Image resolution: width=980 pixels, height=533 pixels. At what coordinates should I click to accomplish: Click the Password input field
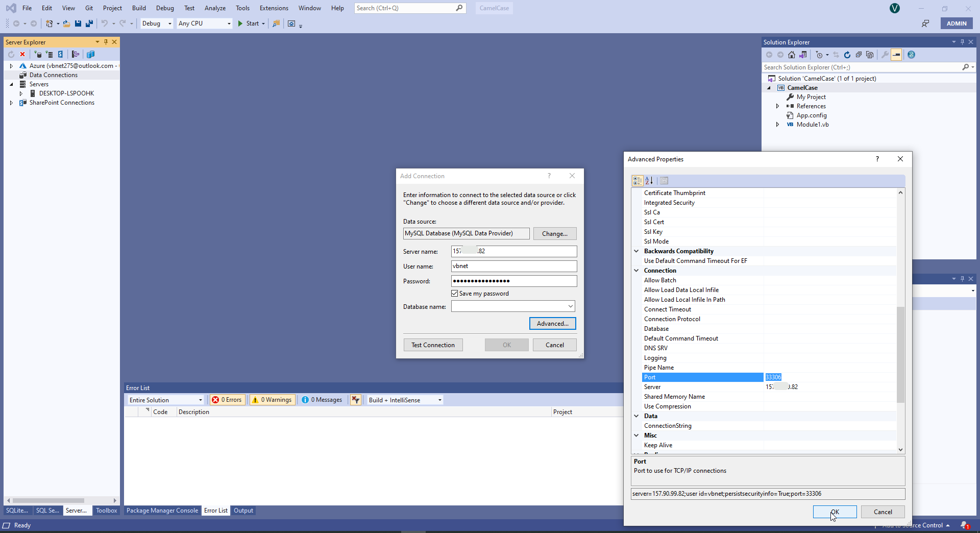coord(514,281)
